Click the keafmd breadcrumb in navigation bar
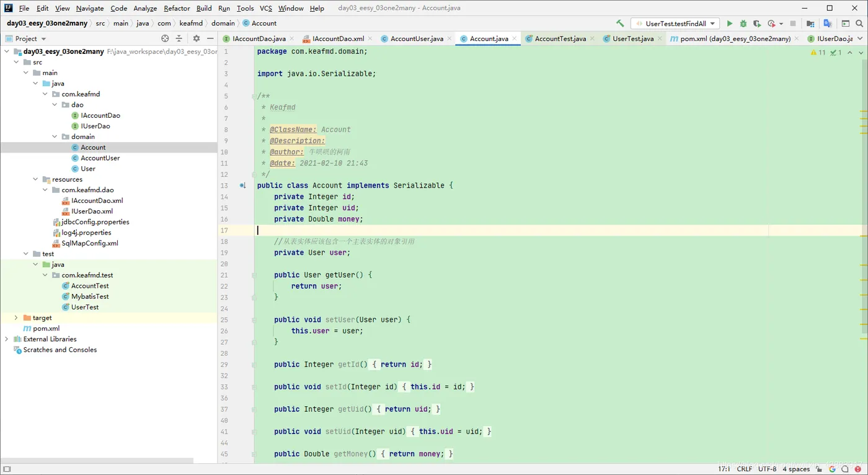 [191, 24]
